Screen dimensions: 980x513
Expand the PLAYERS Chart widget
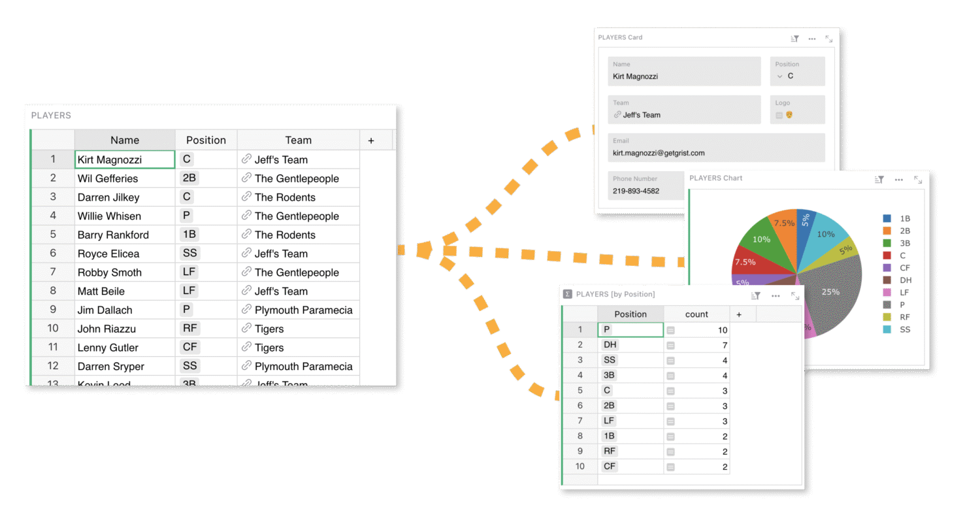(918, 179)
